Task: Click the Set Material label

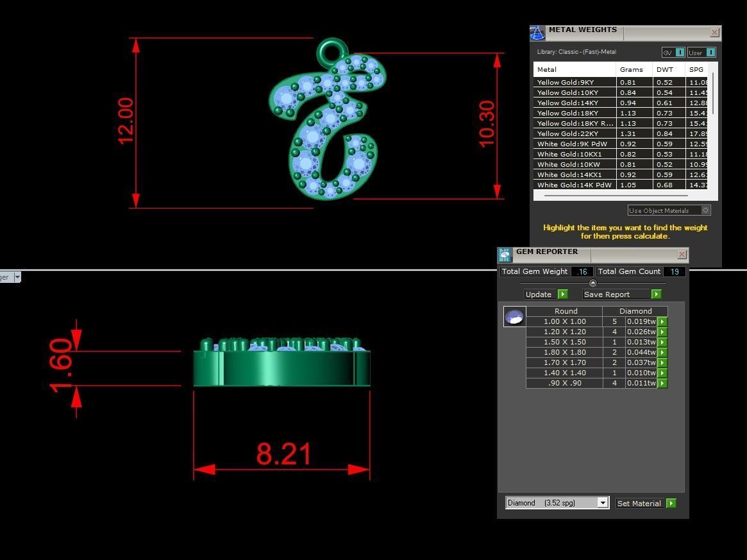Action: [639, 504]
